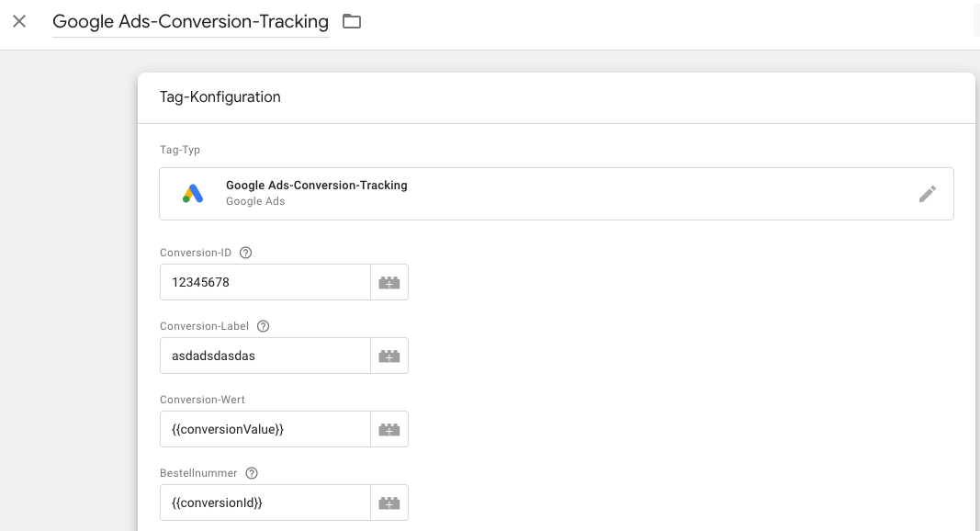Screen dimensions: 980x531
Task: Select the Google Ads-Conversion-Tracking tag type card
Action: [x=557, y=194]
